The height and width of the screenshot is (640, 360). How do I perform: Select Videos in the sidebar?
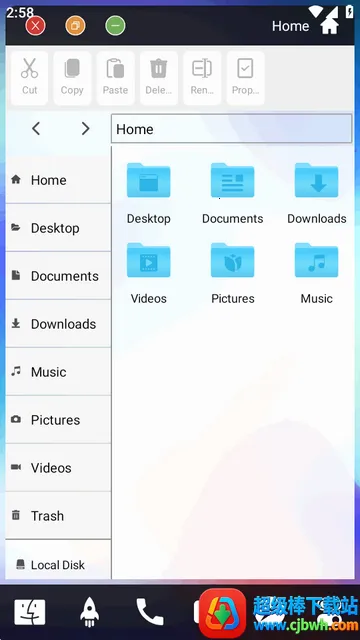point(58,468)
